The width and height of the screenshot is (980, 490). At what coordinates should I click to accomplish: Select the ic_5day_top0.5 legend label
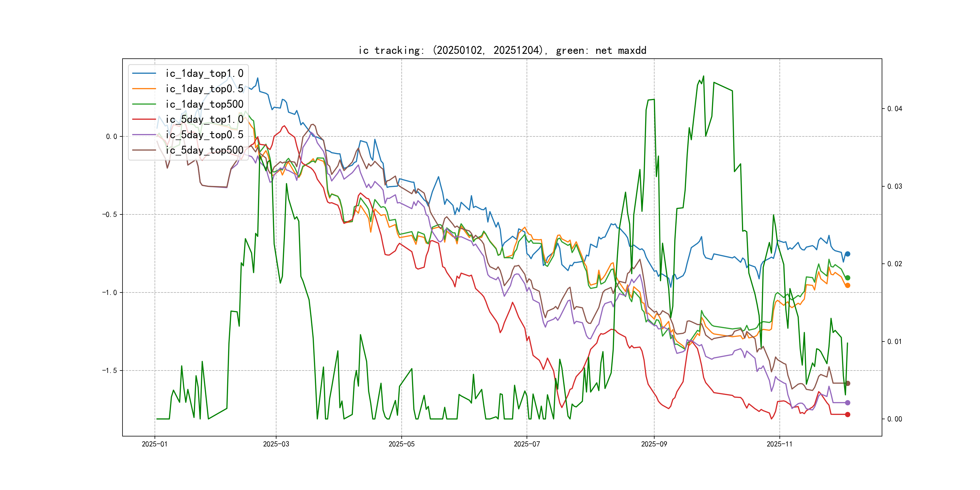[204, 135]
